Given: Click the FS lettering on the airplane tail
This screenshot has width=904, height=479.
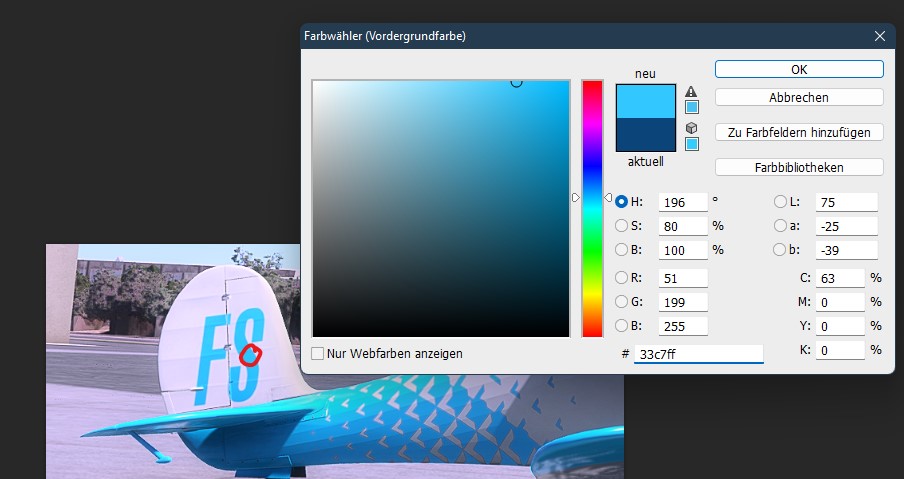Looking at the screenshot, I should tap(230, 356).
